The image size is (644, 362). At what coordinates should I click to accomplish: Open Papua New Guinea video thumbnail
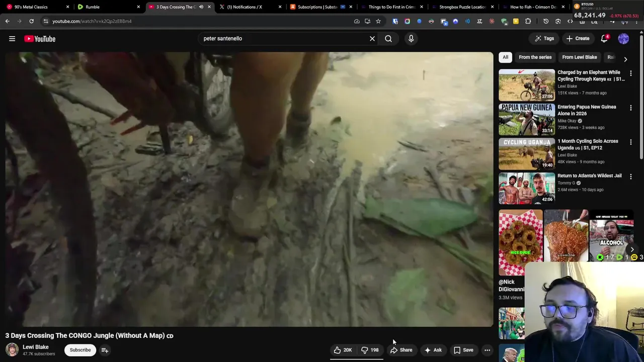point(527,120)
